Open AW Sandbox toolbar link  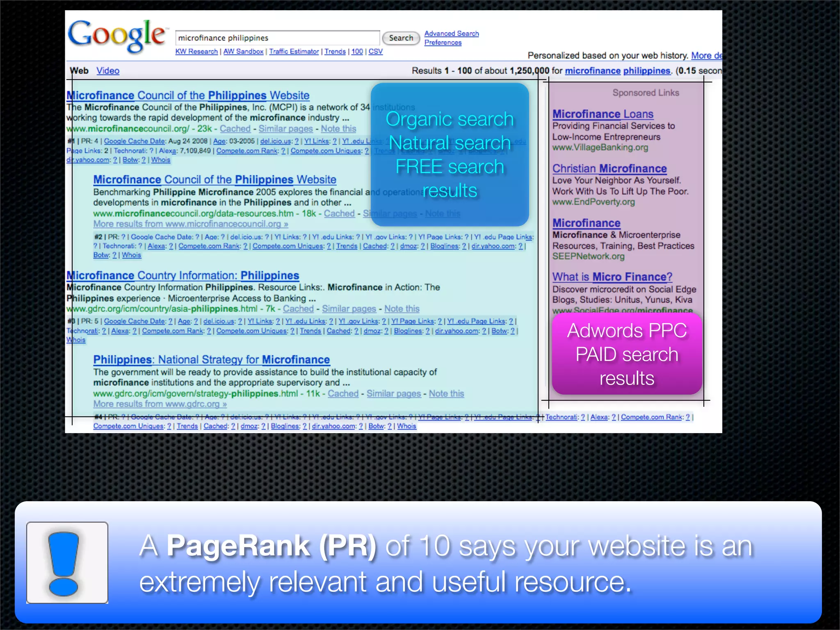243,52
